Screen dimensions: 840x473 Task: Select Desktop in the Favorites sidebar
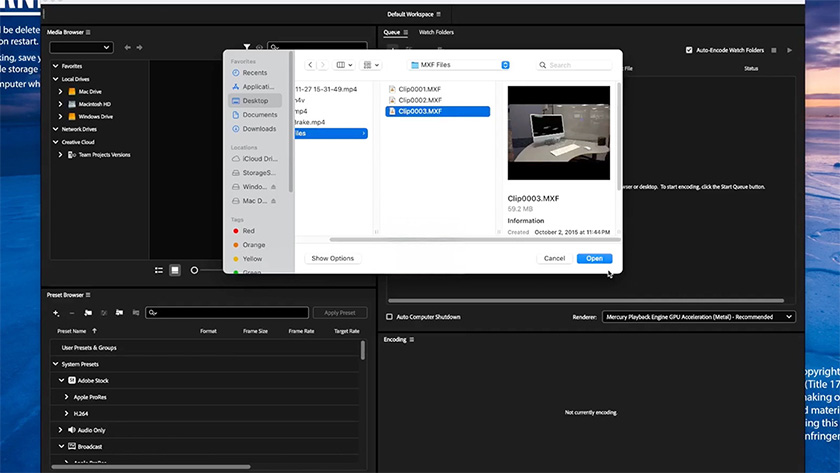(255, 101)
